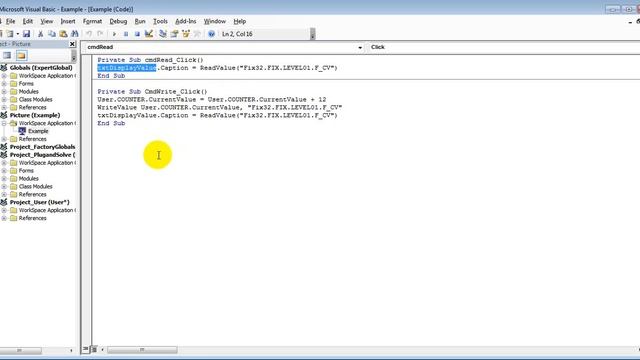Select Modules folder under Project_PlugandSolve
This screenshot has width=640, height=360.
29,179
